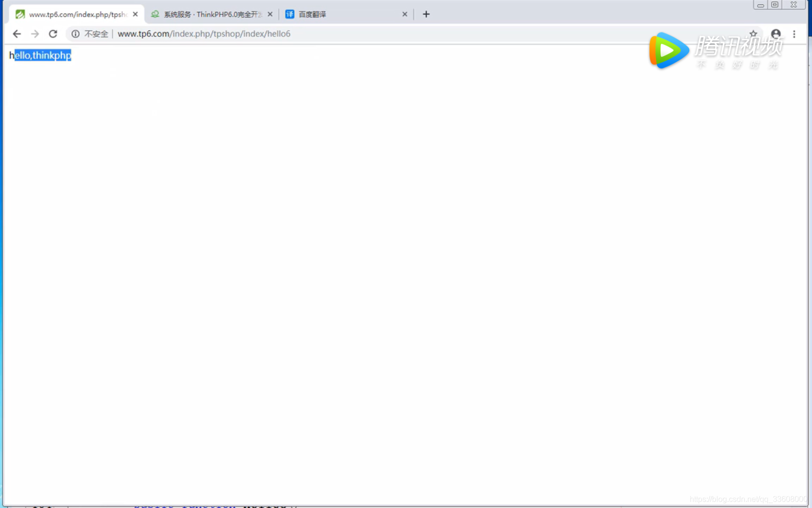The image size is (812, 508).
Task: Close the 百度翻译 tab
Action: click(x=405, y=14)
